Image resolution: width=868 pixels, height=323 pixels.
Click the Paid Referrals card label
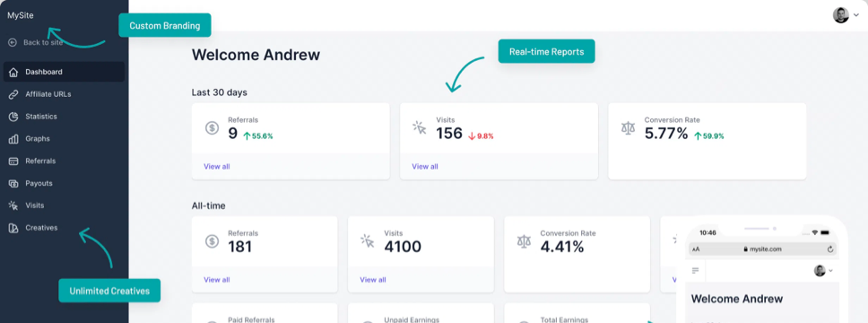[251, 319]
